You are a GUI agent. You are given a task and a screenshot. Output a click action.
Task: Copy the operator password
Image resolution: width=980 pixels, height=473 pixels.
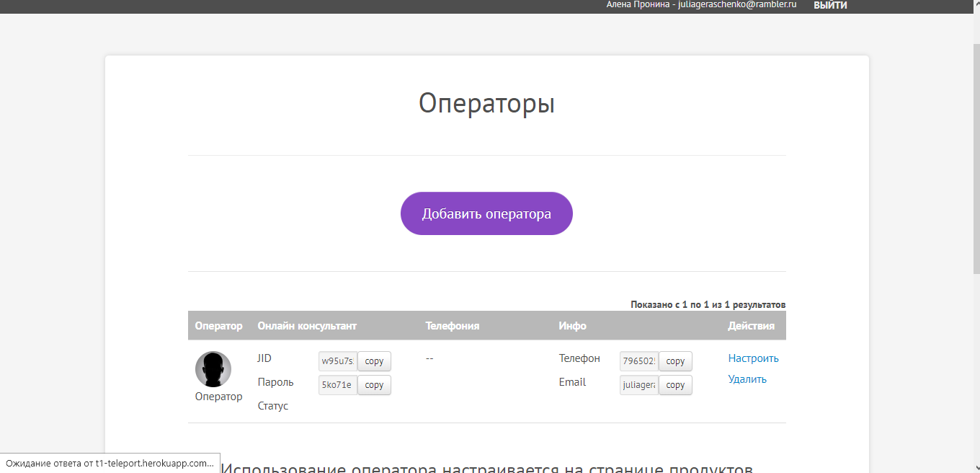(373, 384)
